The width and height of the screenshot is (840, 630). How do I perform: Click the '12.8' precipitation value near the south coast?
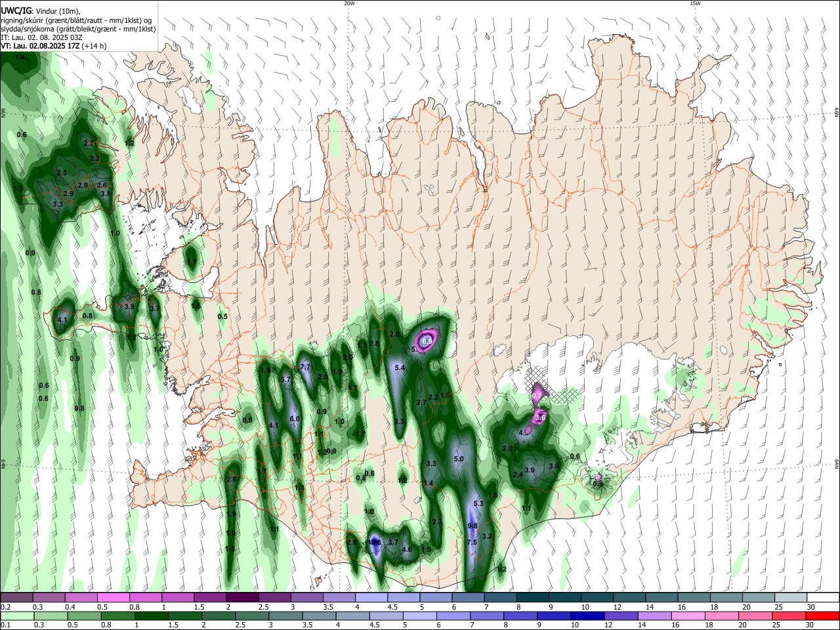coord(374,542)
